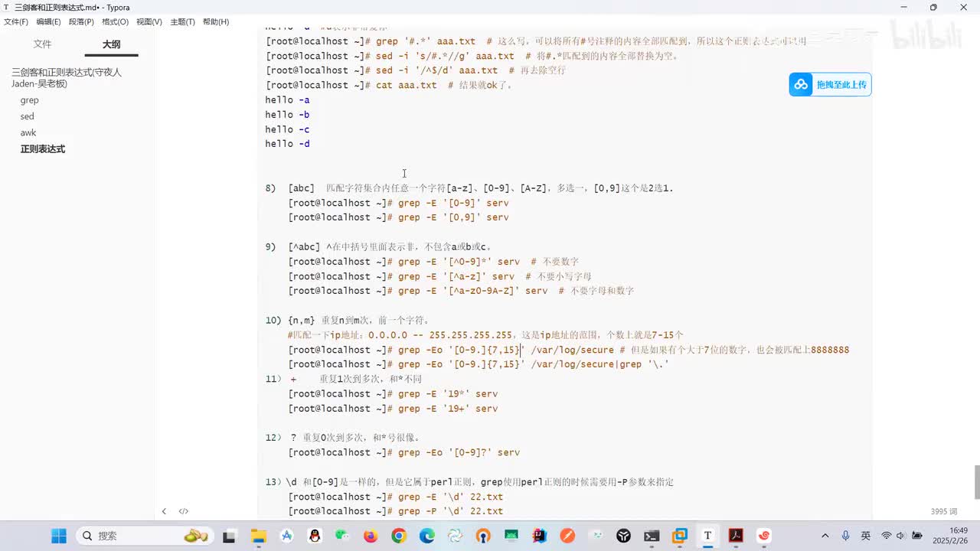Open Task View from the taskbar
980x551 pixels.
coord(229,536)
